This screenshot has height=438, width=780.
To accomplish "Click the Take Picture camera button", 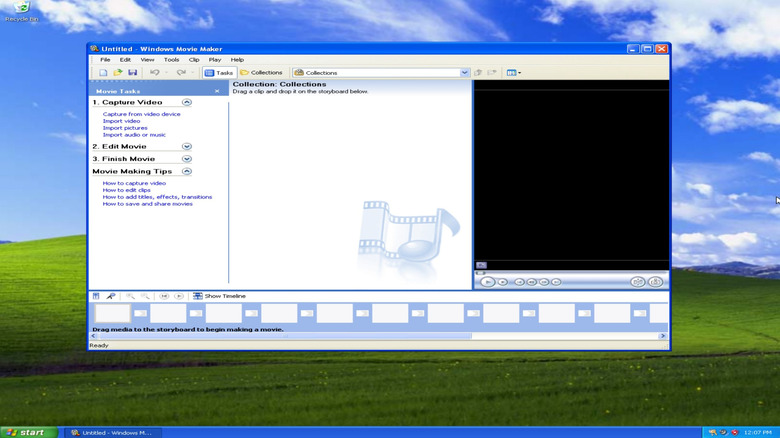I will tap(655, 282).
